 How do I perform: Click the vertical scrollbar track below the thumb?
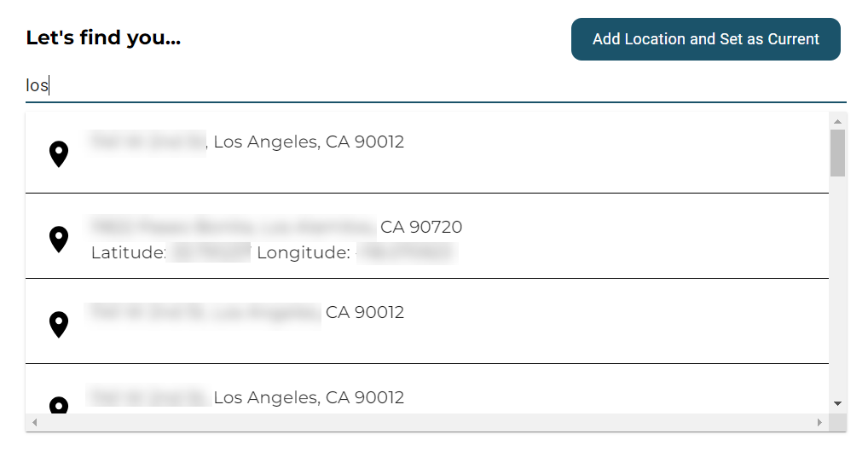point(837,288)
